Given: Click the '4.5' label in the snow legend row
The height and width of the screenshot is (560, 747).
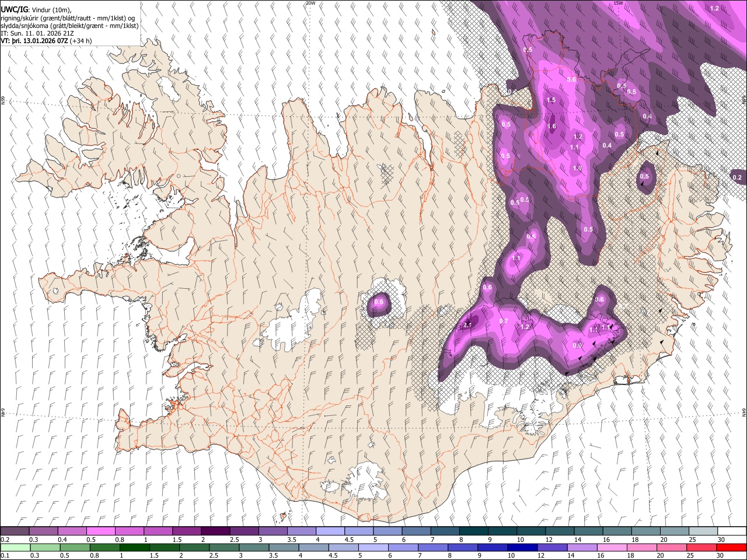Looking at the screenshot, I should (x=349, y=540).
